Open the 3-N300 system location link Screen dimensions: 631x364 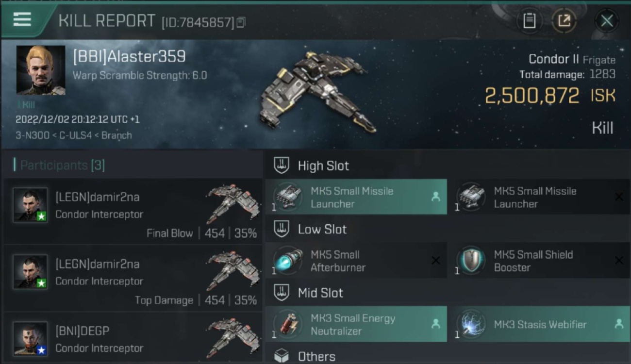click(31, 135)
